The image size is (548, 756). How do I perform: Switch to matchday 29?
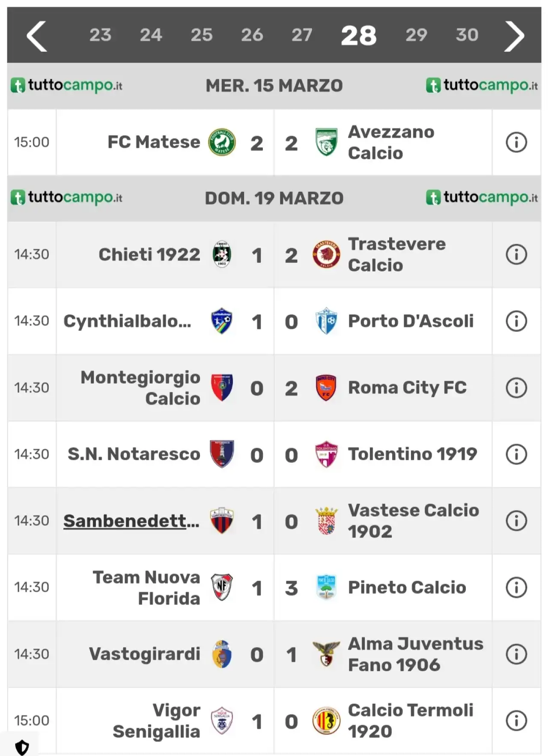tap(416, 35)
